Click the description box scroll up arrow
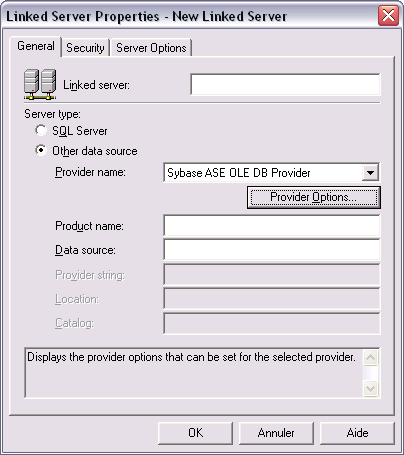 point(370,358)
